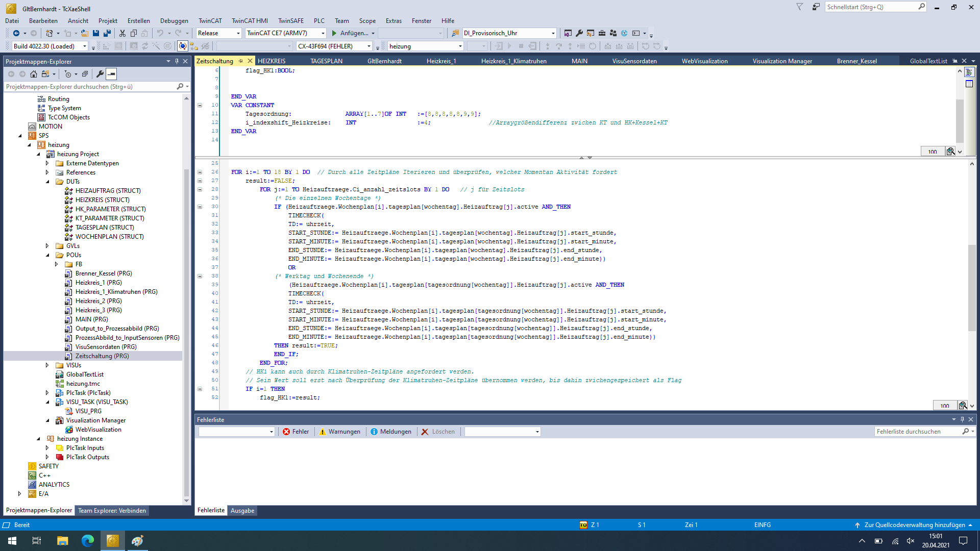Toggle the Fehler filter in Fehlerliste
Screen dimensions: 980x551
(x=296, y=432)
